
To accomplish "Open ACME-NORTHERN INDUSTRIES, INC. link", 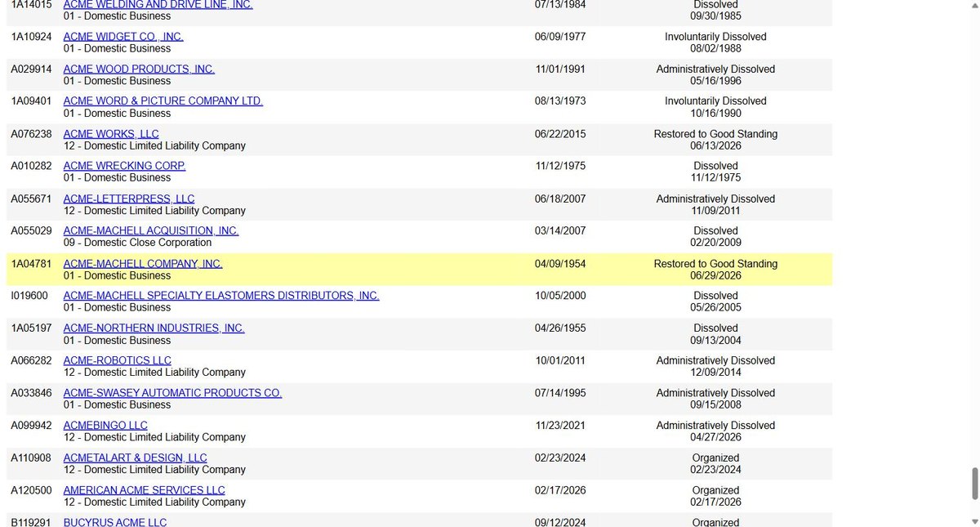I will coord(154,328).
